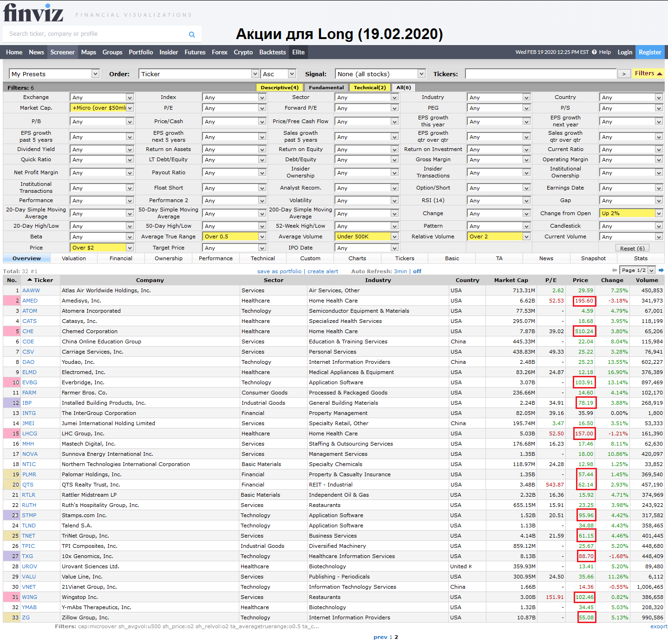This screenshot has height=644, width=668.
Task: Open the Signal dropdown
Action: [380, 74]
